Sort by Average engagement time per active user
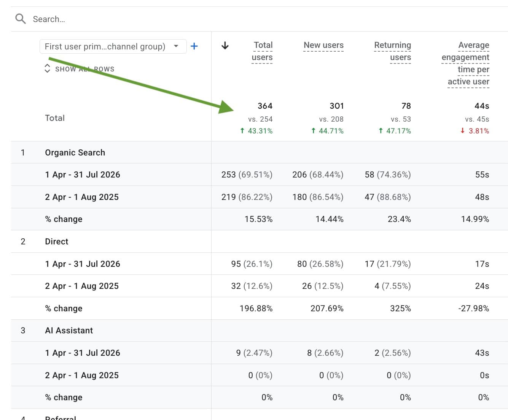Image resolution: width=508 pixels, height=420 pixels. pos(465,63)
